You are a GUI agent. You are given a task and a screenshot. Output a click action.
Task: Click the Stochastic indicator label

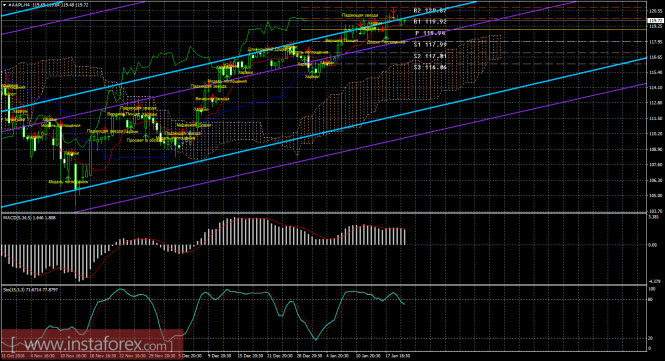pos(31,290)
